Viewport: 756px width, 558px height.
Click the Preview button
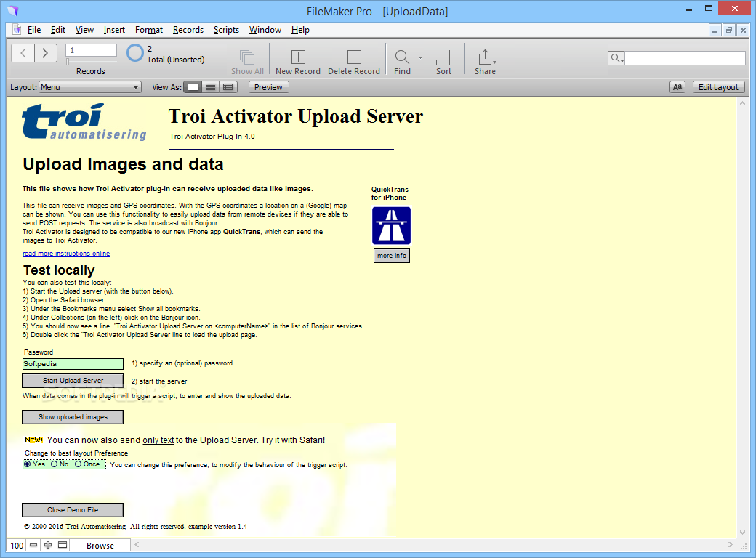click(x=268, y=87)
